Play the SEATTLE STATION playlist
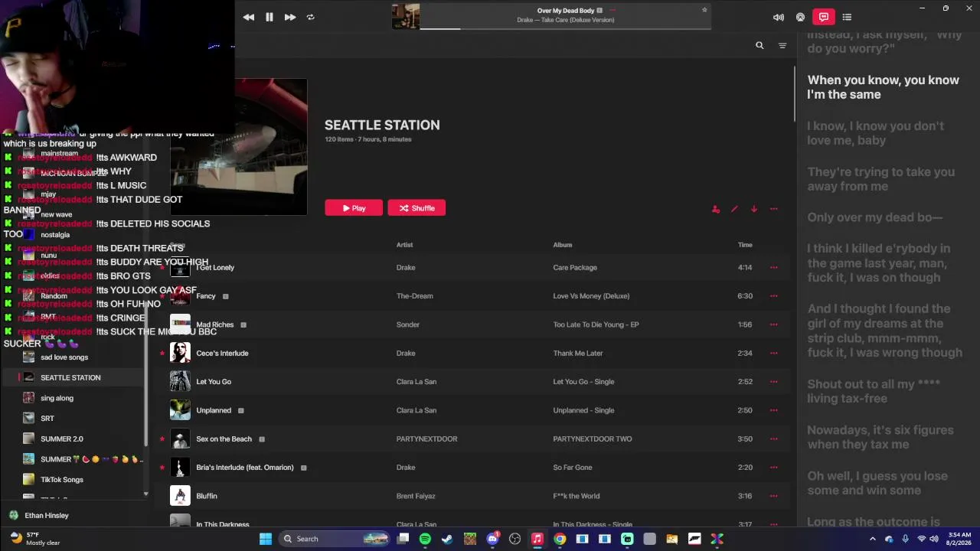Image resolution: width=980 pixels, height=551 pixels. 354,208
